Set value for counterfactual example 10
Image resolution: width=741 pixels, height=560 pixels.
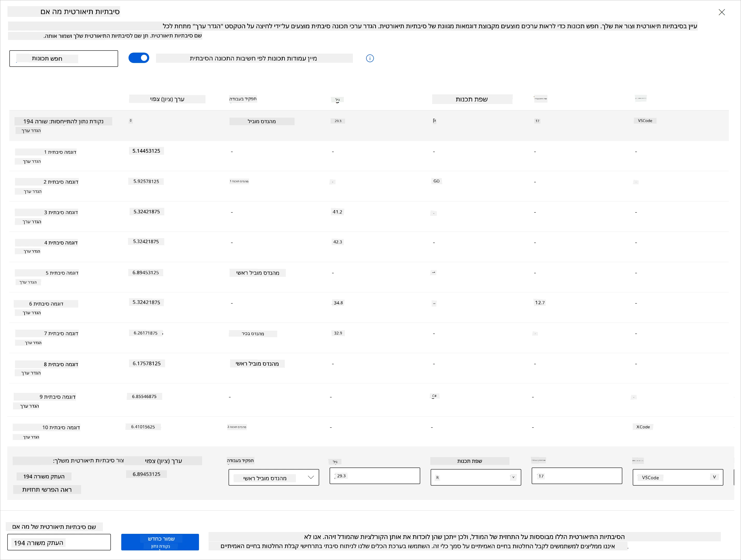[31, 437]
